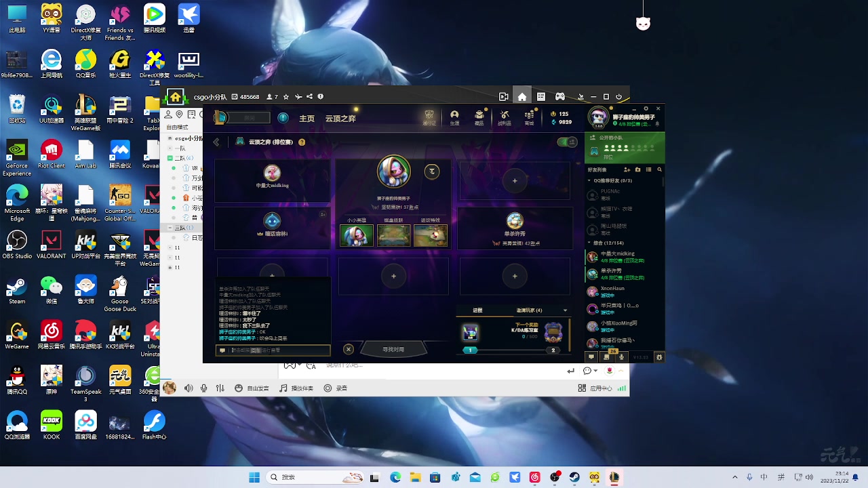Search friends with magnifier icon
Screen dimensions: 868x488
[658, 169]
